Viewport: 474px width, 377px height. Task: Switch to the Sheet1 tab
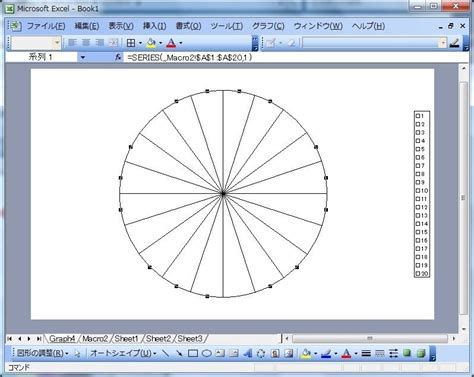tap(126, 339)
